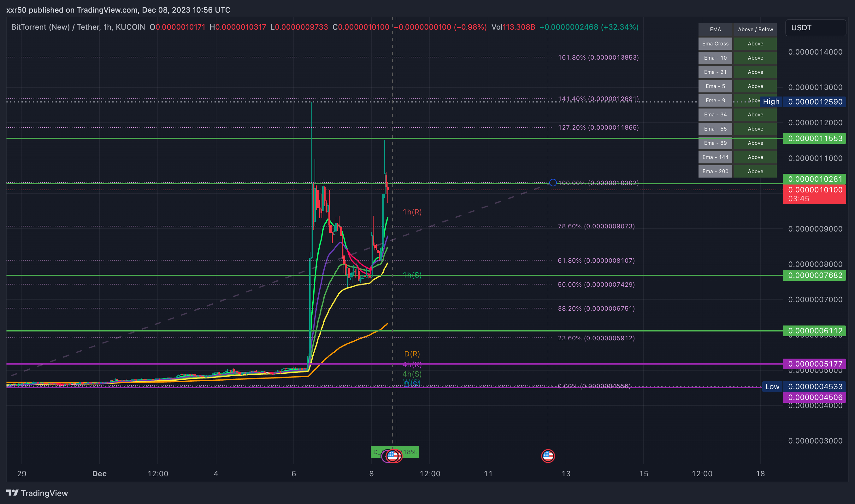
Task: Click the Dec label on the time axis
Action: tap(99, 474)
